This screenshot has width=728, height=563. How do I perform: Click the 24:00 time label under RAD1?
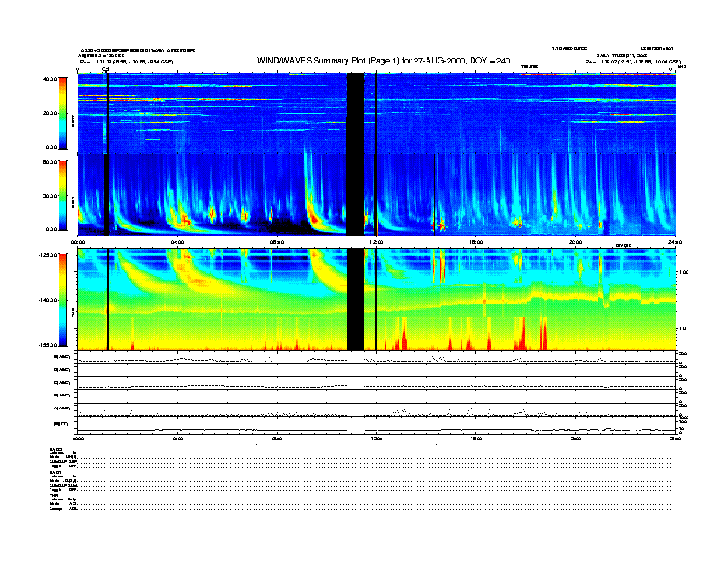coord(675,242)
